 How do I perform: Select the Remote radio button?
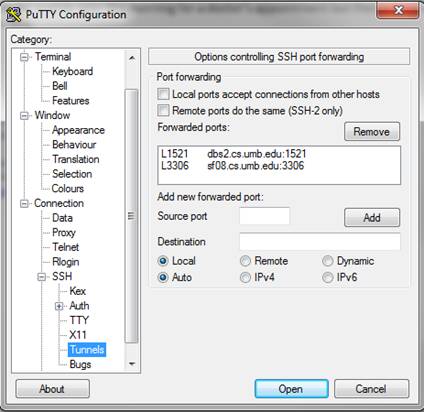(245, 261)
